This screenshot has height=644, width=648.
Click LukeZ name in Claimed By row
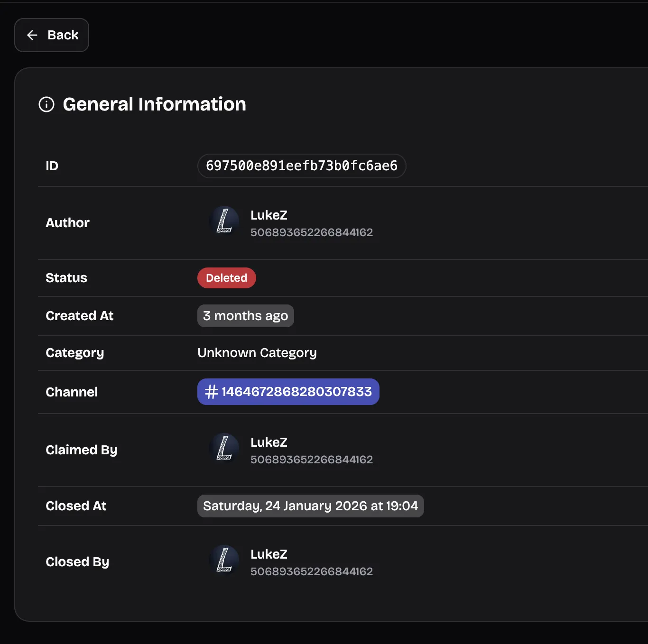[269, 442]
